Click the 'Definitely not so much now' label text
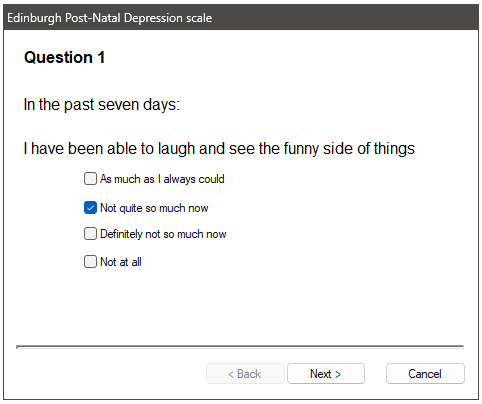The image size is (482, 404). (x=163, y=234)
